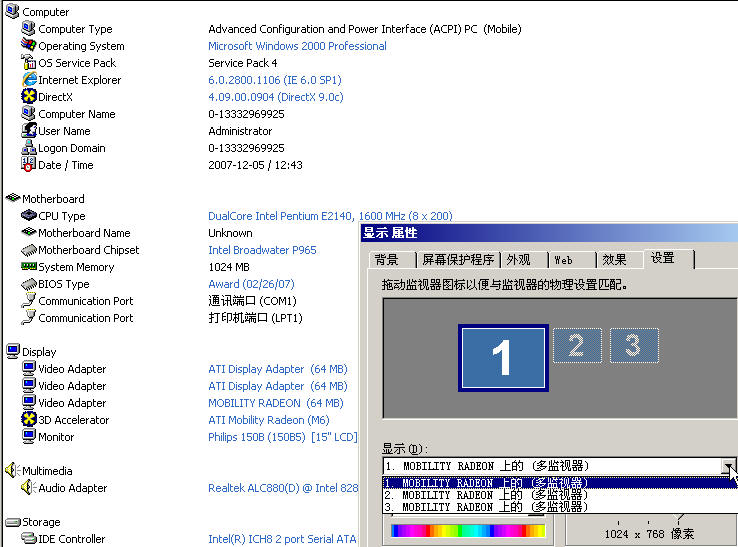The image size is (738, 547).
Task: Click the 打印机端口 (LPT1) value
Action: click(255, 318)
